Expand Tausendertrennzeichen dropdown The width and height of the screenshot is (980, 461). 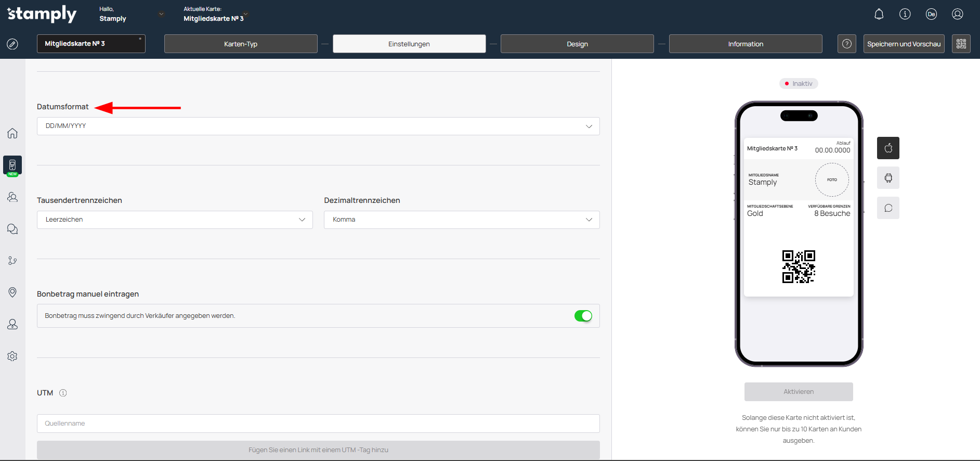tap(174, 220)
